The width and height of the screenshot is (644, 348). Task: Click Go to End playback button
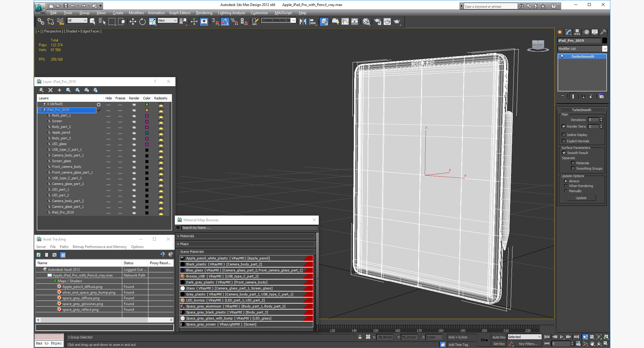coord(576,337)
